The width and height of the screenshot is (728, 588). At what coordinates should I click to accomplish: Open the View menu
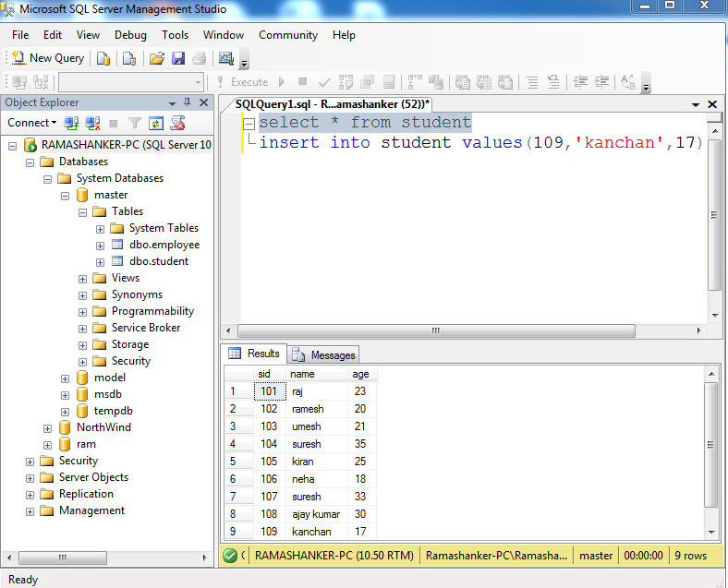point(88,35)
